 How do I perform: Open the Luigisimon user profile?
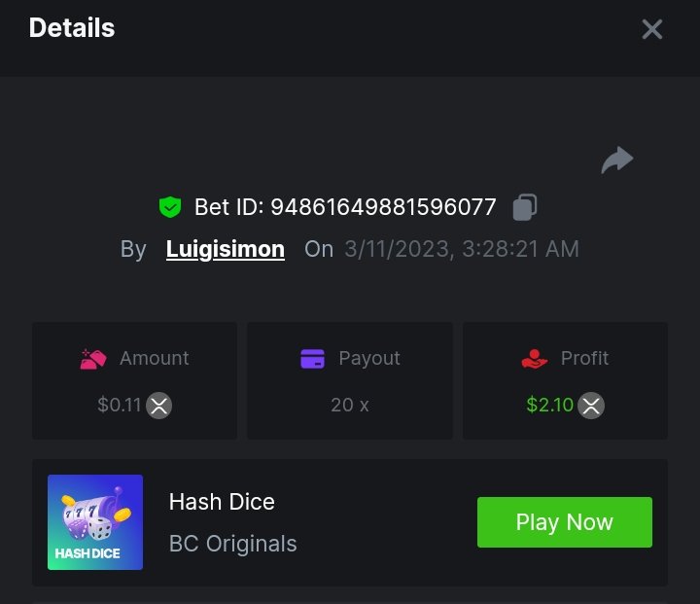click(x=226, y=249)
